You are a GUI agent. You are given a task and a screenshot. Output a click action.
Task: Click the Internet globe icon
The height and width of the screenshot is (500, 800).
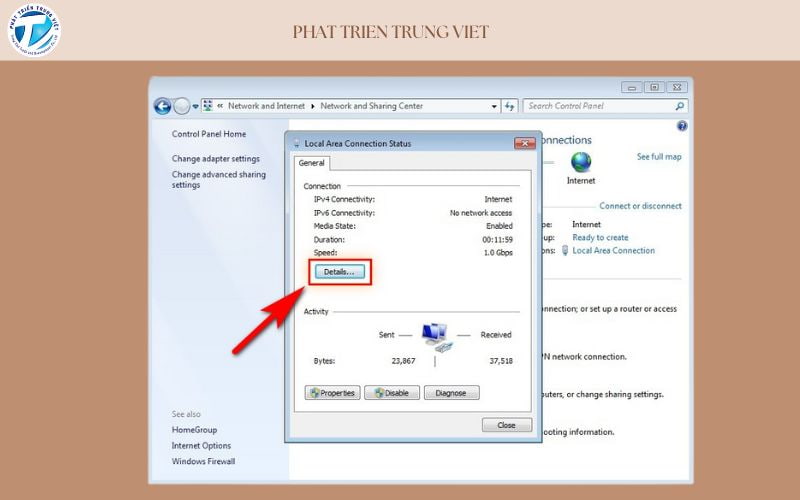click(x=581, y=161)
